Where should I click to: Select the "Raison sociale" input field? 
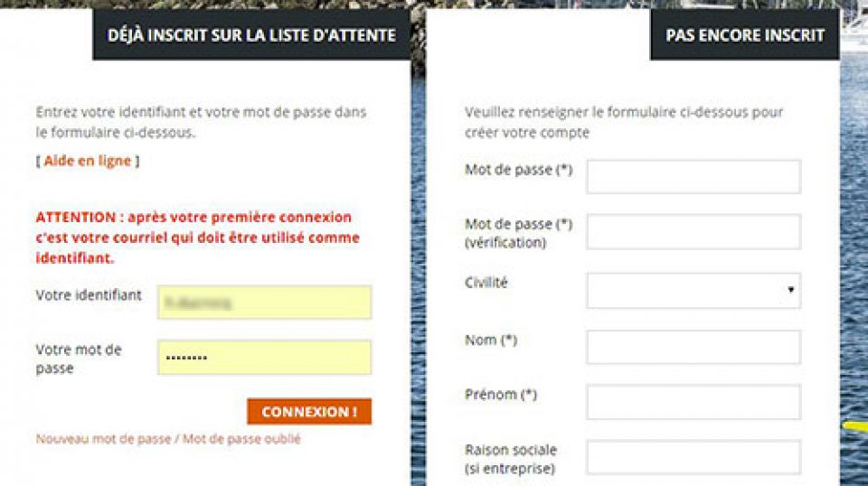(x=693, y=457)
